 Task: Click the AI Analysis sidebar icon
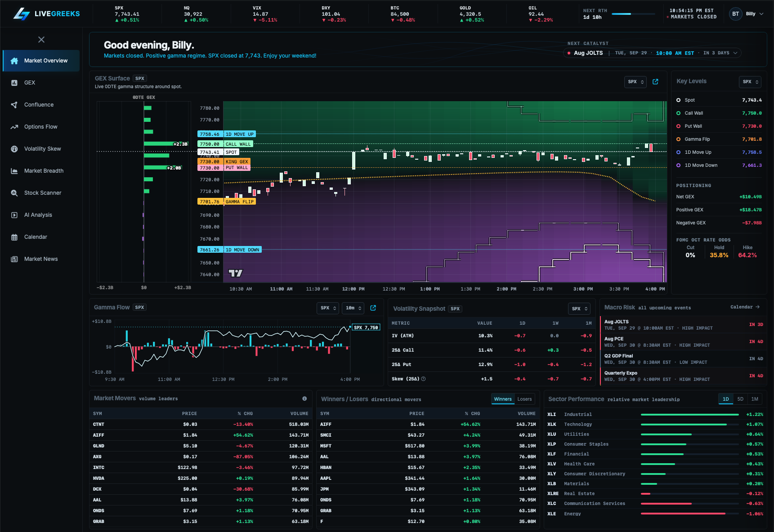[14, 215]
